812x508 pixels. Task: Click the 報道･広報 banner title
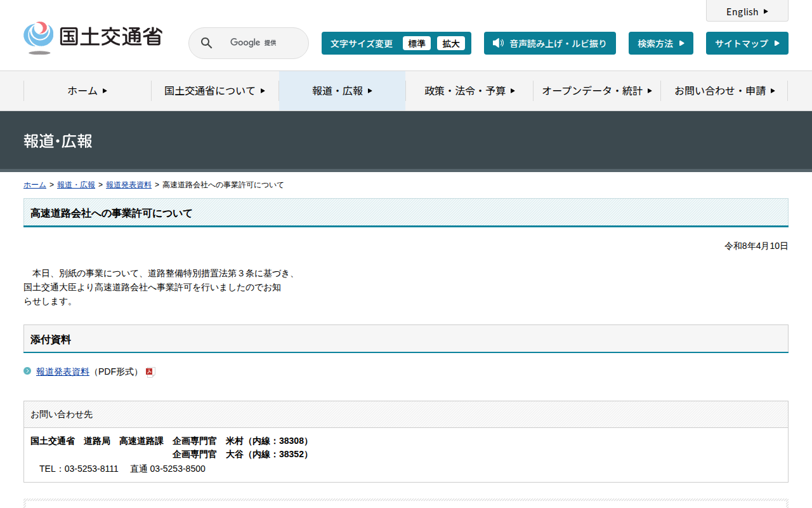pos(58,141)
